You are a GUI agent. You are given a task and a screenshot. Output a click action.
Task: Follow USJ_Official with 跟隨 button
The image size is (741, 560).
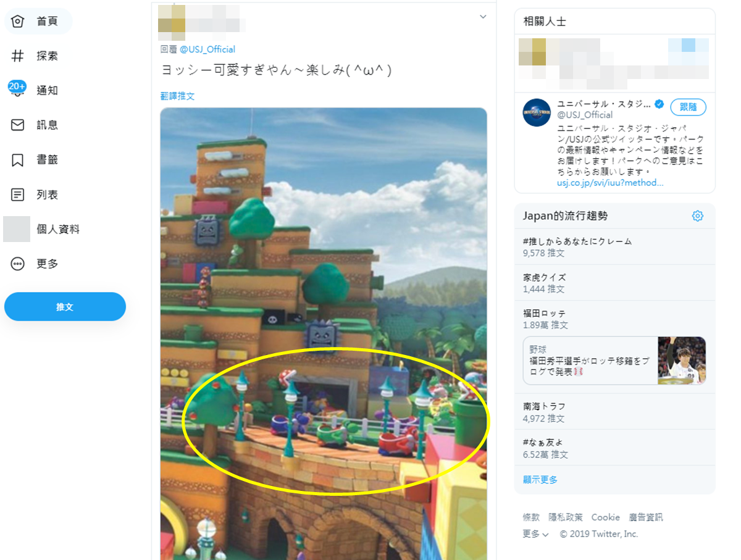pyautogui.click(x=689, y=107)
